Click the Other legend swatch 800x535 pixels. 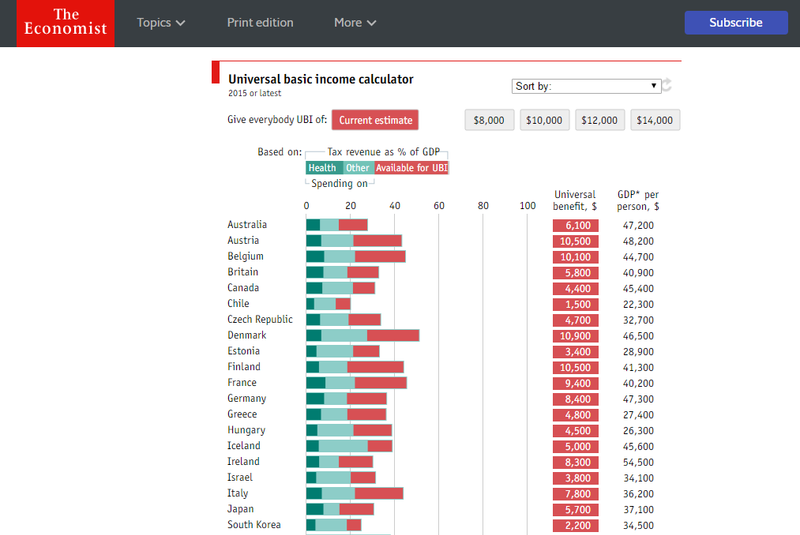[357, 168]
